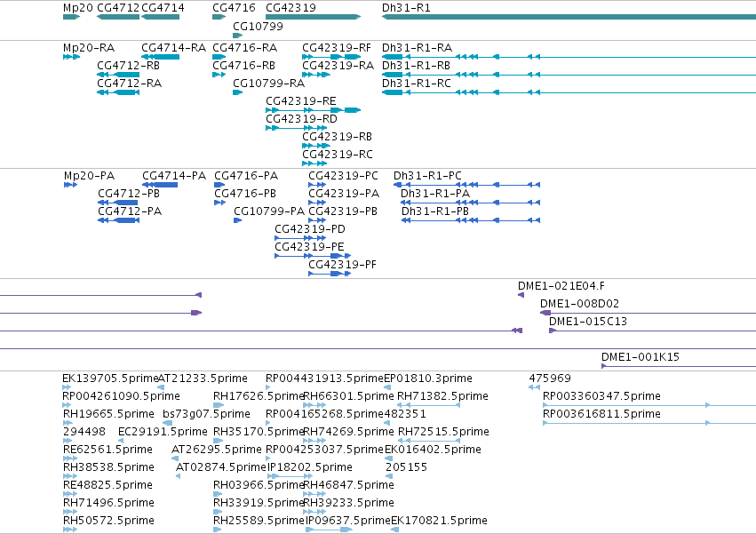
Task: Select transcript CG42319-RC
Action: (338, 155)
